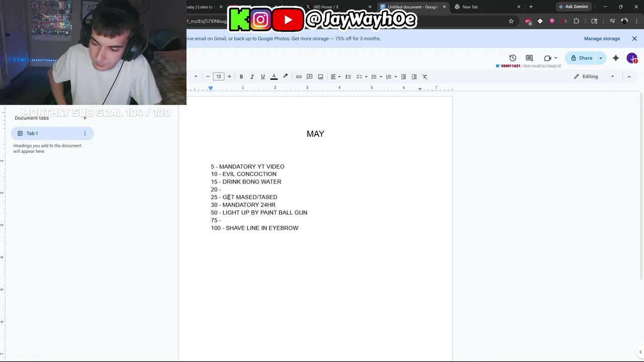Open the checklist dropdown
This screenshot has height=362, width=644.
[x=362, y=76]
